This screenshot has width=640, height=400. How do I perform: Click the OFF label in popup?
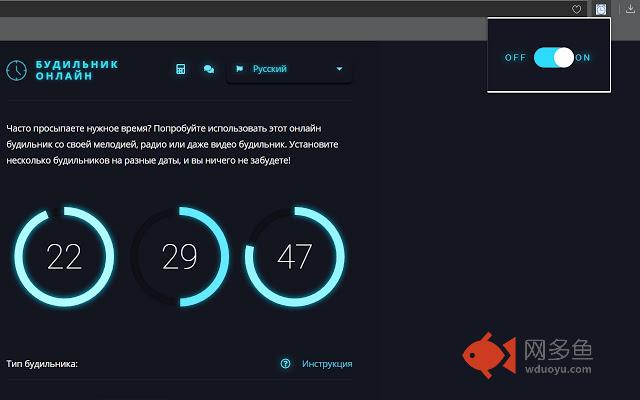(x=515, y=58)
